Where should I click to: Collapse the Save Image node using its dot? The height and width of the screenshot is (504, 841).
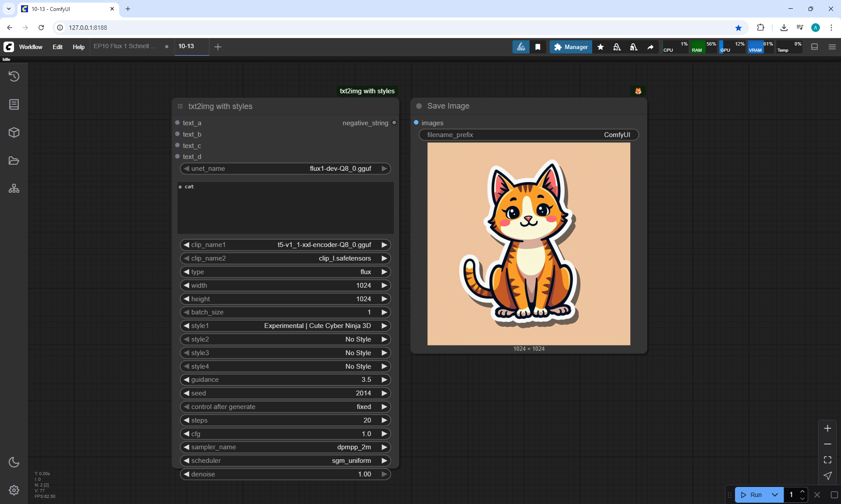pos(419,106)
